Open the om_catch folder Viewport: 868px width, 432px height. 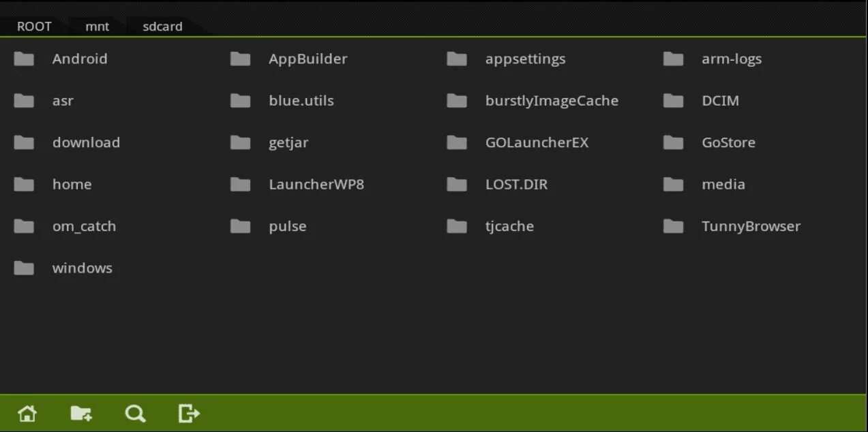pyautogui.click(x=84, y=226)
